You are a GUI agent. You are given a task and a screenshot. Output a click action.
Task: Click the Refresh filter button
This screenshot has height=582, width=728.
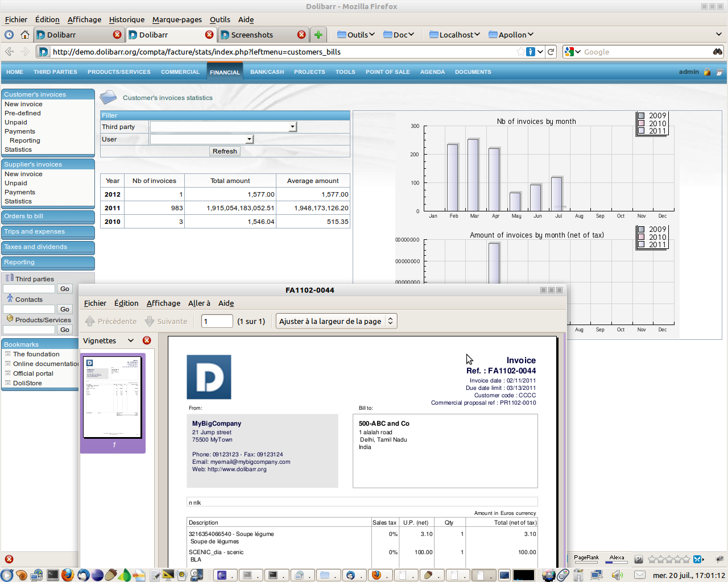tap(225, 151)
